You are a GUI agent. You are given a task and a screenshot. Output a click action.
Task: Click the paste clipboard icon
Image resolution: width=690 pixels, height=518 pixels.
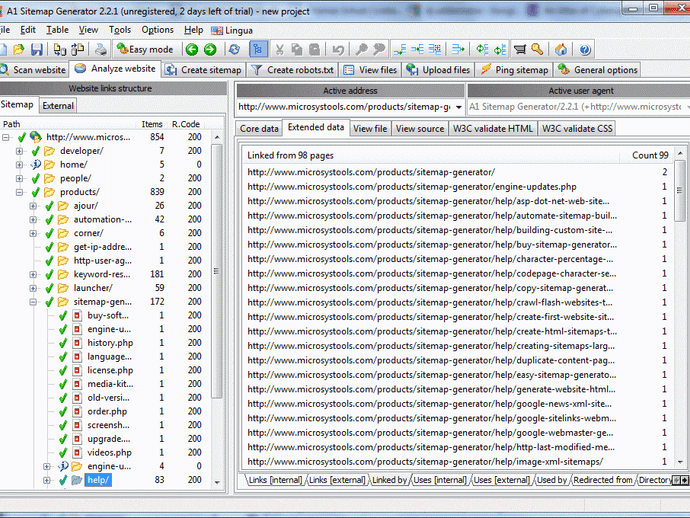point(314,49)
